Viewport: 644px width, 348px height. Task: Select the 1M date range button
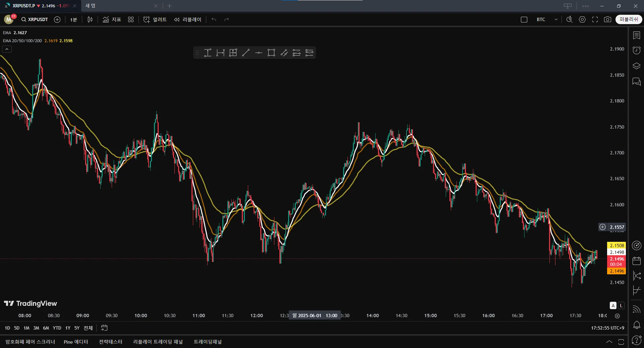tap(26, 328)
